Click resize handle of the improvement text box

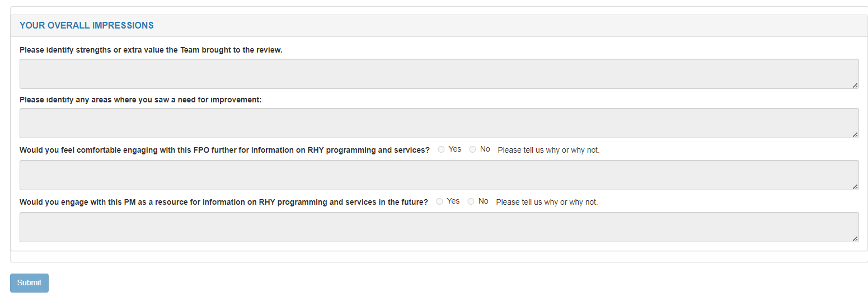tap(855, 134)
